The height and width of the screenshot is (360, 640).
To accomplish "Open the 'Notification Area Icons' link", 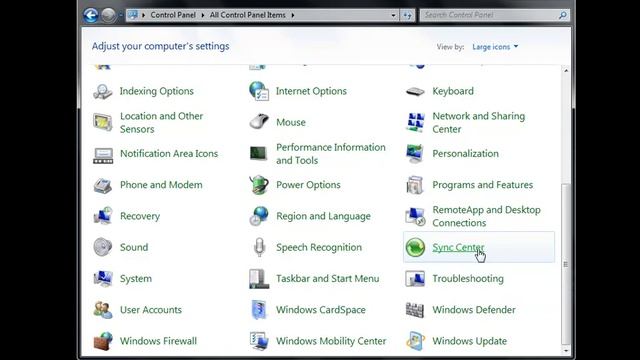I will coord(169,153).
